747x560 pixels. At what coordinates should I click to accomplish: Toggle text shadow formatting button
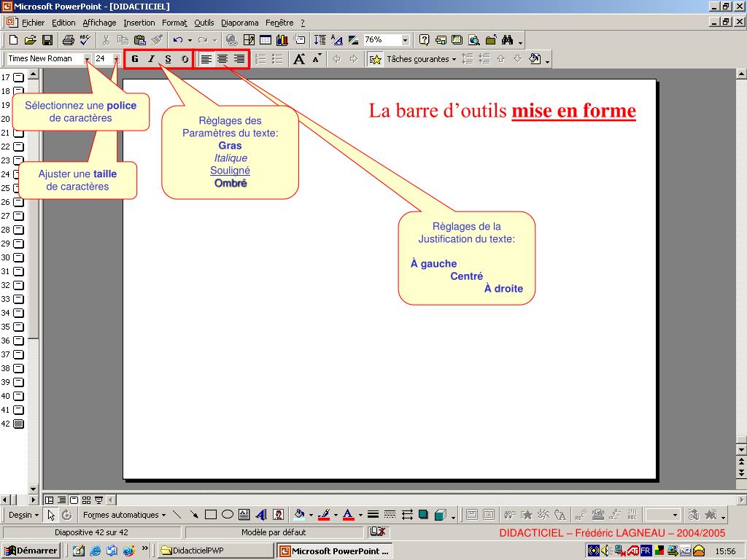[x=185, y=59]
